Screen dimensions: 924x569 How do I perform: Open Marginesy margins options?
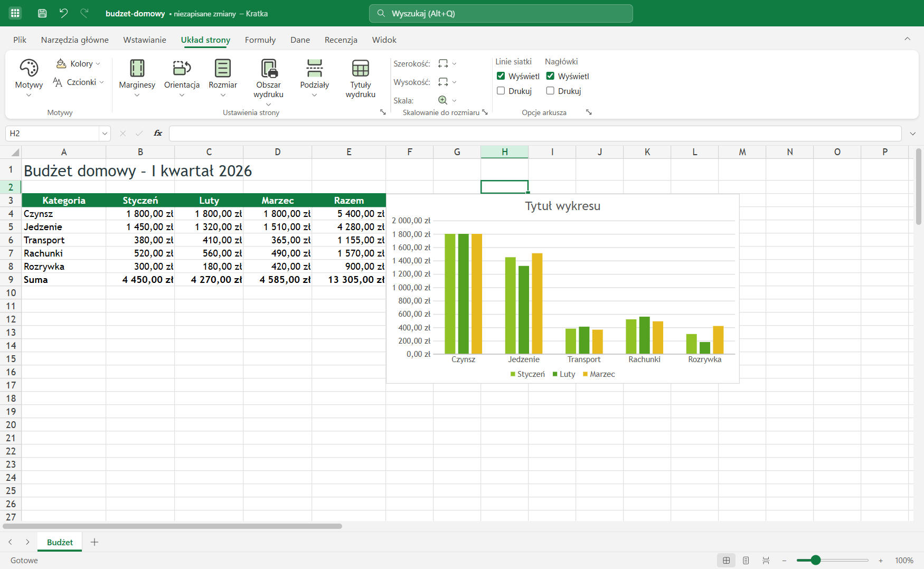tap(137, 78)
